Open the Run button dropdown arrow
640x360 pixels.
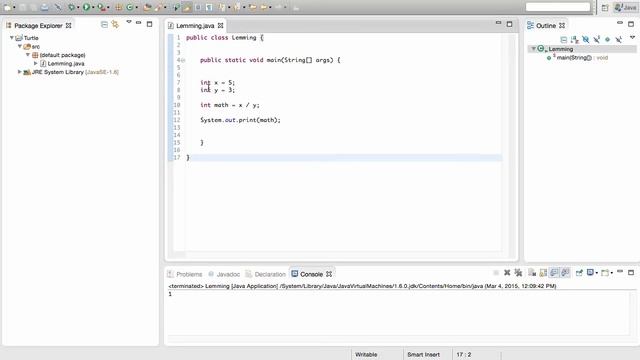coord(93,7)
